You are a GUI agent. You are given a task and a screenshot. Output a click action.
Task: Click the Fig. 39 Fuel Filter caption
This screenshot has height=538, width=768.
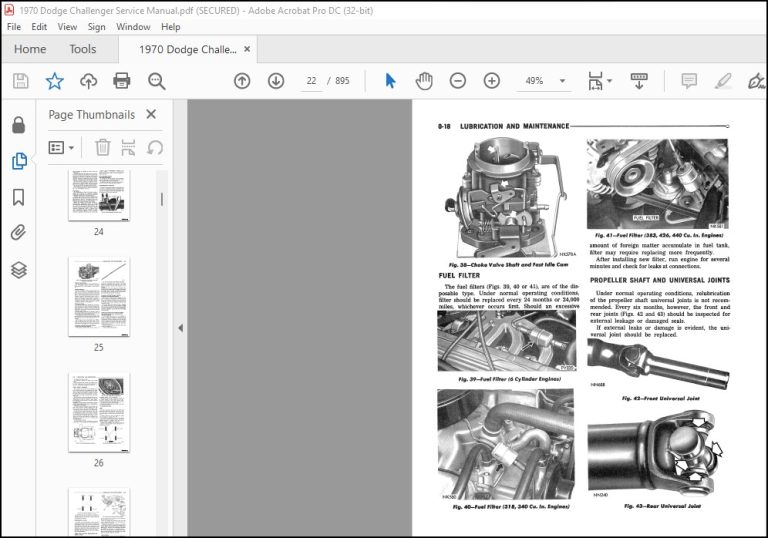[x=509, y=379]
